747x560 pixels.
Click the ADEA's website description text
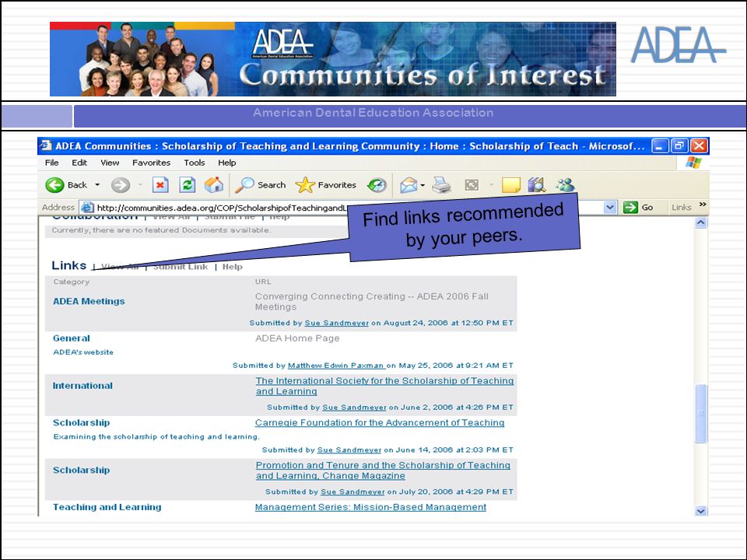pyautogui.click(x=83, y=352)
